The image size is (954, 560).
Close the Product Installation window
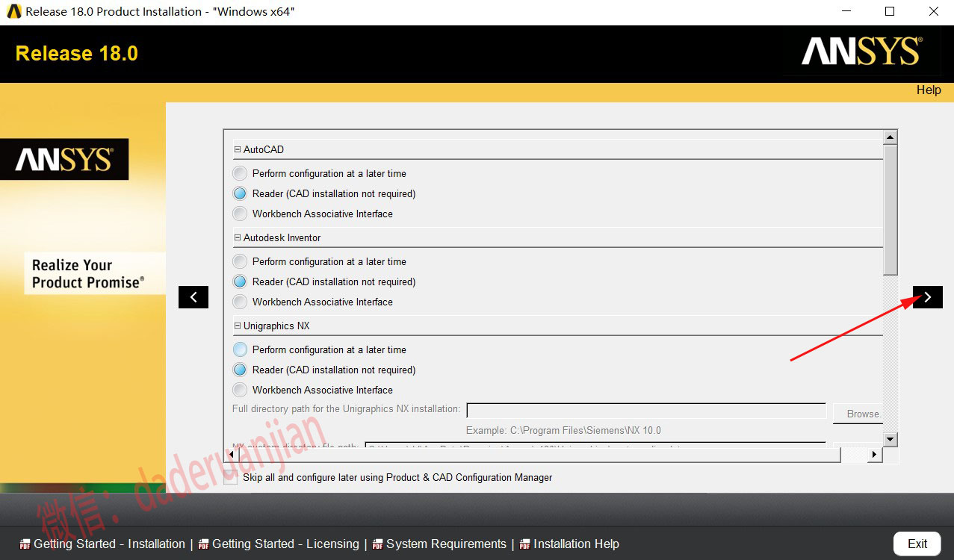[x=933, y=11]
